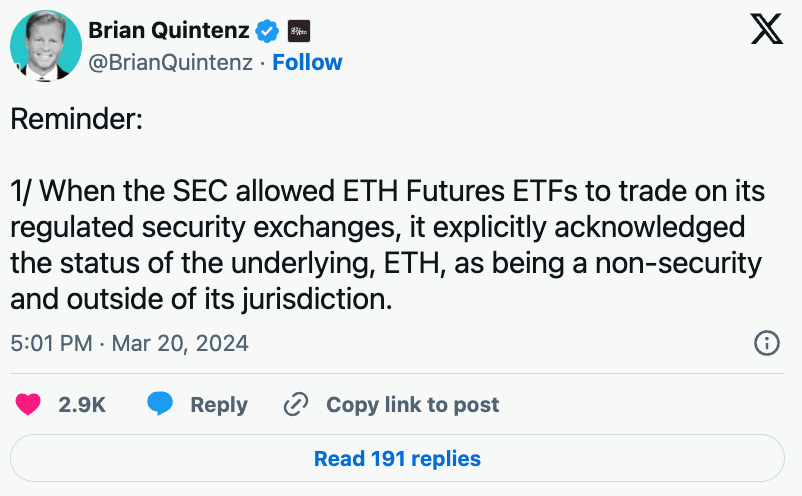802x496 pixels.
Task: Click the chain link copy icon
Action: coord(296,404)
